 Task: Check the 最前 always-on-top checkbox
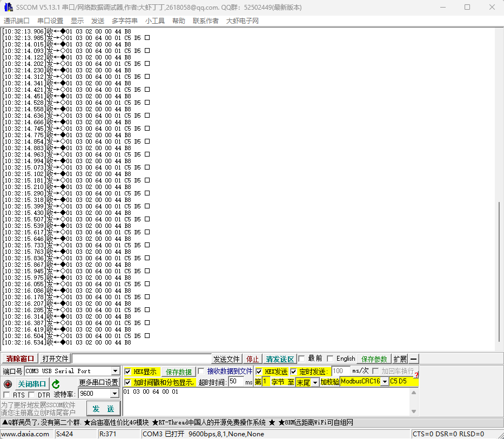pyautogui.click(x=301, y=359)
